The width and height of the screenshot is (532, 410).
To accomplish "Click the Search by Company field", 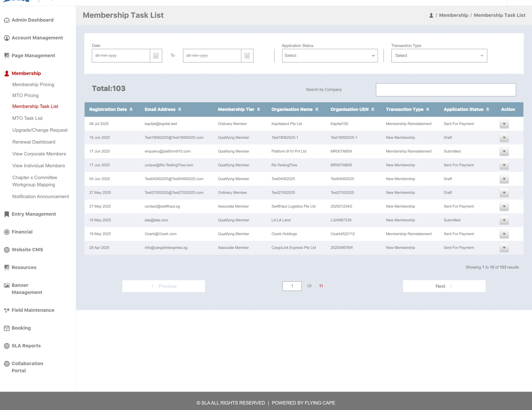I will coord(446,90).
